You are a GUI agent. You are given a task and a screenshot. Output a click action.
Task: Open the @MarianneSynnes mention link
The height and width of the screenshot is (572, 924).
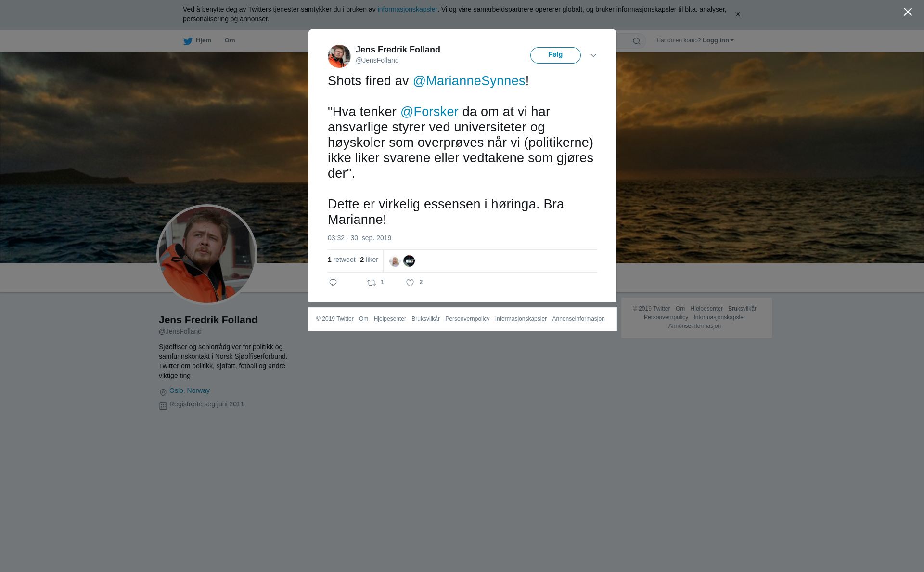[x=469, y=81]
